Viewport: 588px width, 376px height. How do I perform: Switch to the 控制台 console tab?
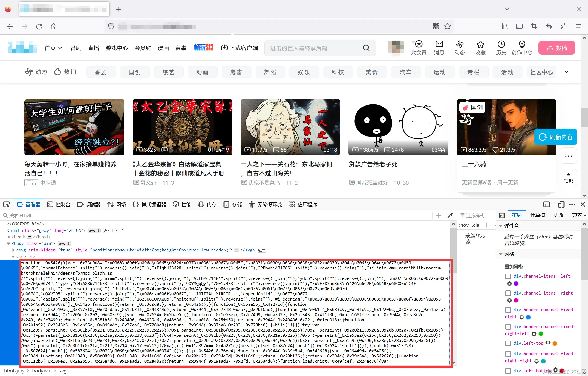[x=59, y=204]
